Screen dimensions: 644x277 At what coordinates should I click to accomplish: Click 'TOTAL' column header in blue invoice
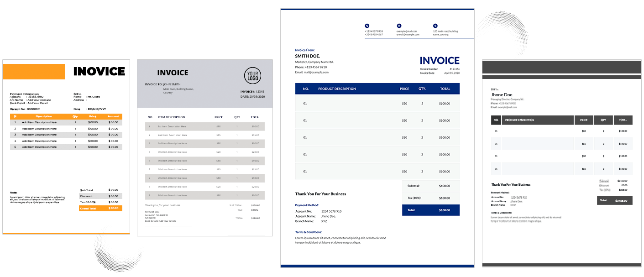(x=445, y=89)
